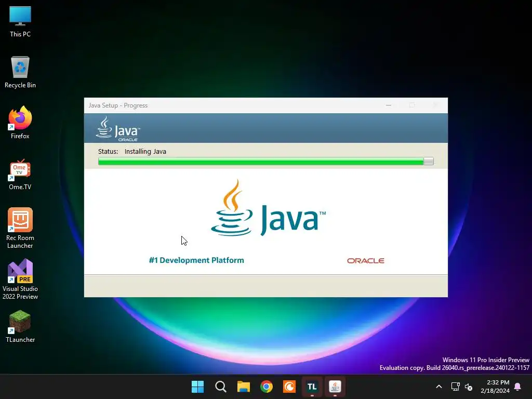532x399 pixels.
Task: Click the '#1 Development Platform' text
Action: [196, 260]
